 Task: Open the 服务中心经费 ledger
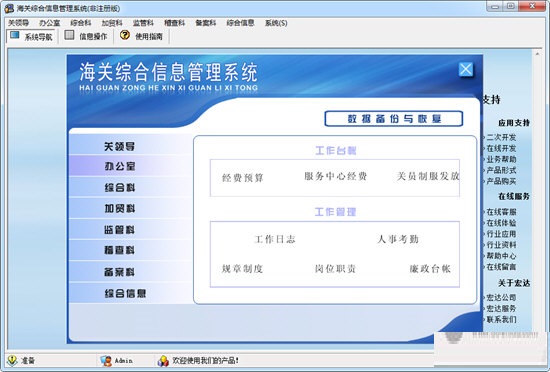coord(336,176)
